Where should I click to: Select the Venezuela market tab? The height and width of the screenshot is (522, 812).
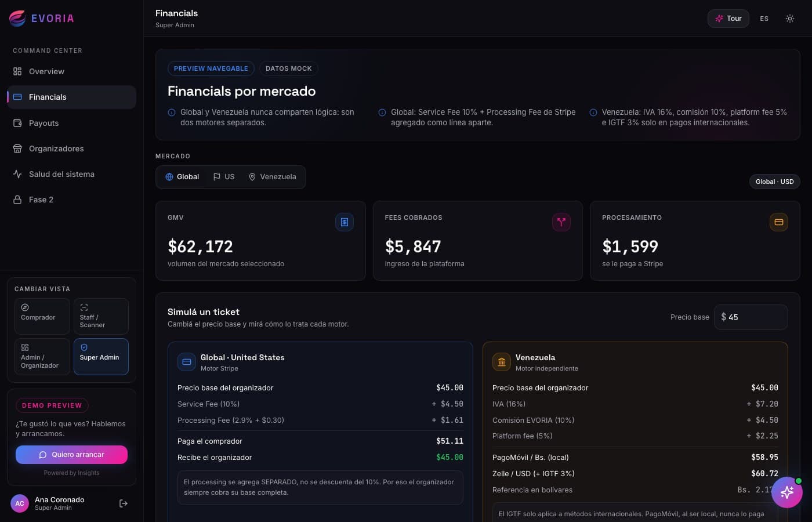[x=273, y=177]
